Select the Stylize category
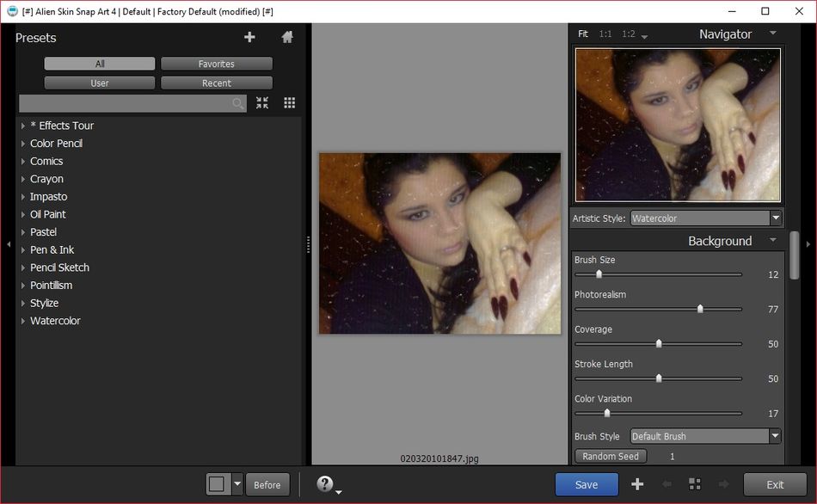Screen dimensions: 817x504 pyautogui.click(x=44, y=303)
